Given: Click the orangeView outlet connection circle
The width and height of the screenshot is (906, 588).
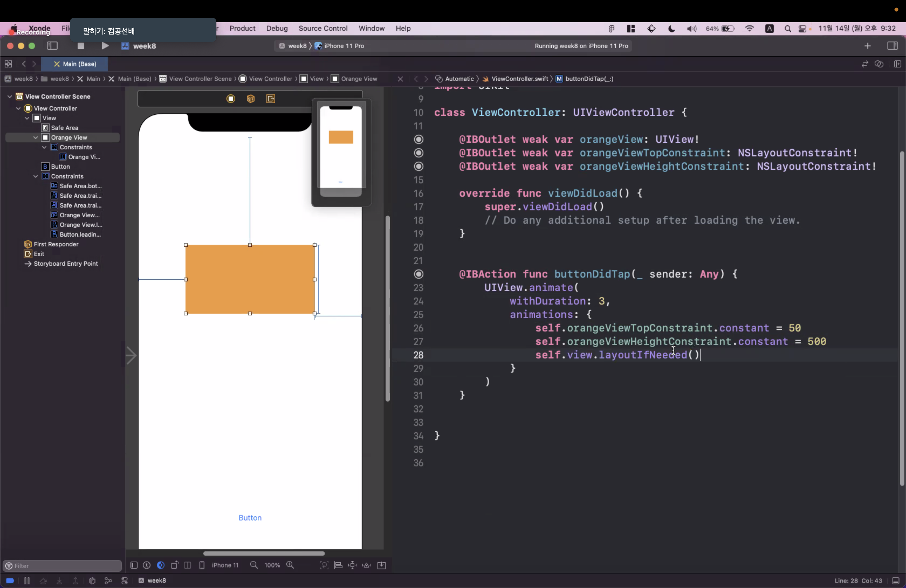Looking at the screenshot, I should [x=419, y=139].
